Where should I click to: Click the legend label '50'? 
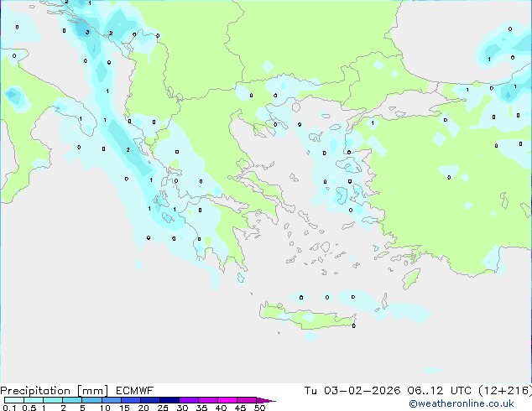259,408
